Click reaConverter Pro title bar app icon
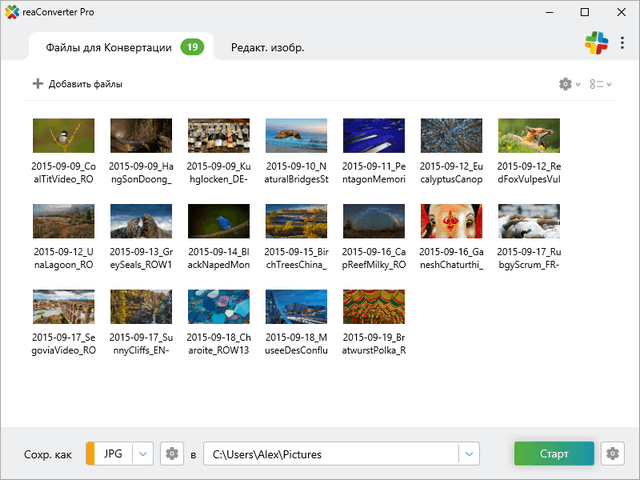The image size is (640, 480). (x=12, y=12)
